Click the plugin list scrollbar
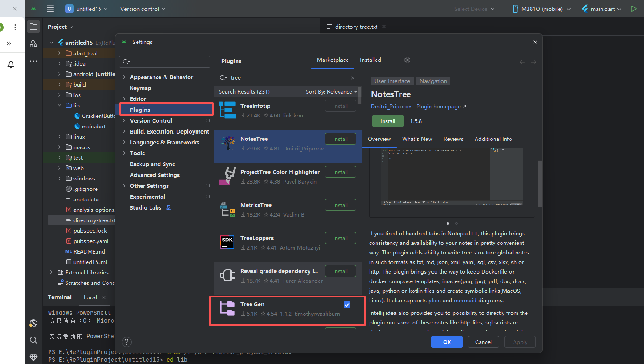 coord(360,95)
